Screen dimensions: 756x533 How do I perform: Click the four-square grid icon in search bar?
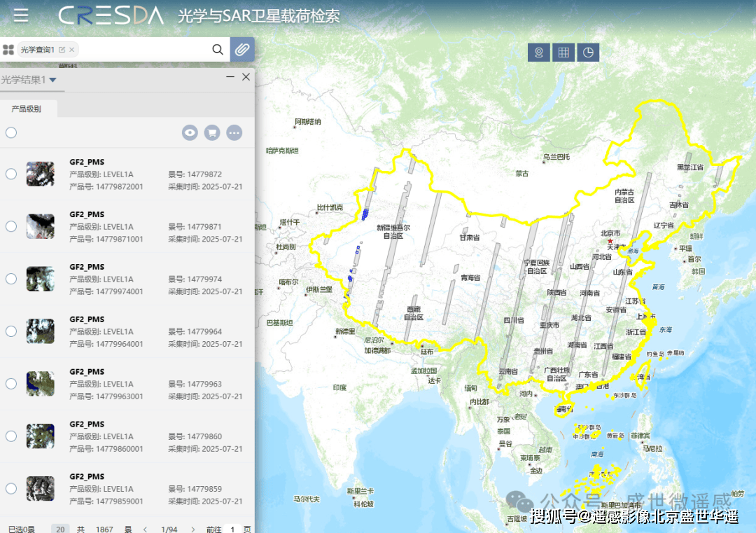(8, 50)
